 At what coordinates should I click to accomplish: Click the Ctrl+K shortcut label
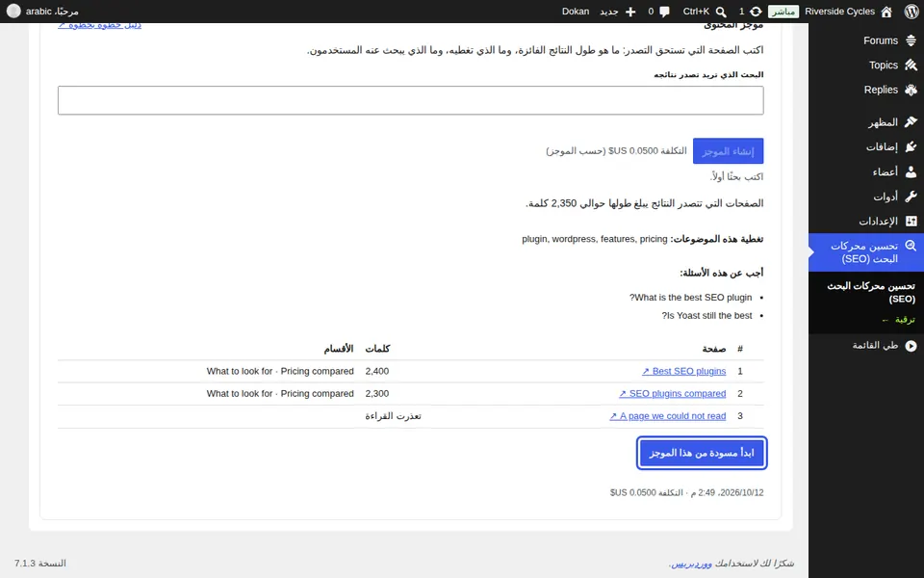[x=696, y=12]
